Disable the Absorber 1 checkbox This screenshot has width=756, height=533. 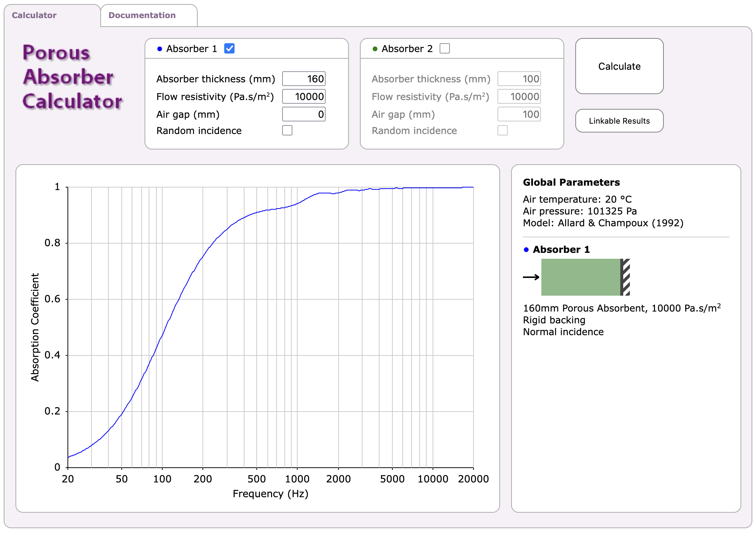coord(229,48)
